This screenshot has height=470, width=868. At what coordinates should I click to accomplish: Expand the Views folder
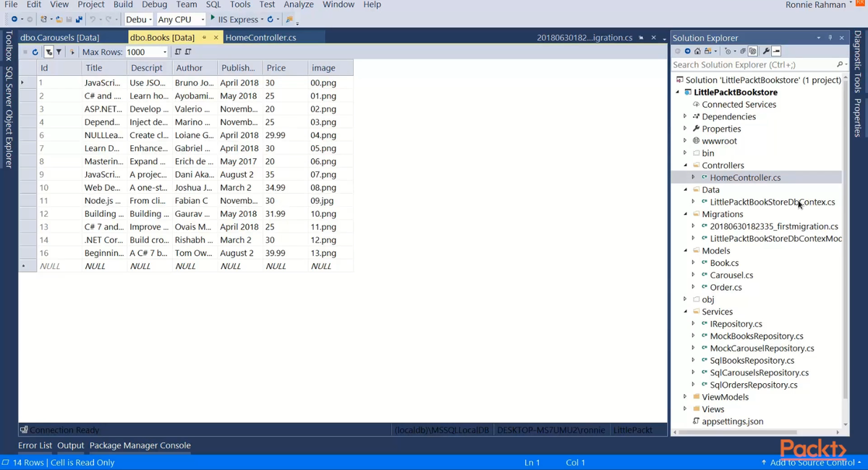686,409
